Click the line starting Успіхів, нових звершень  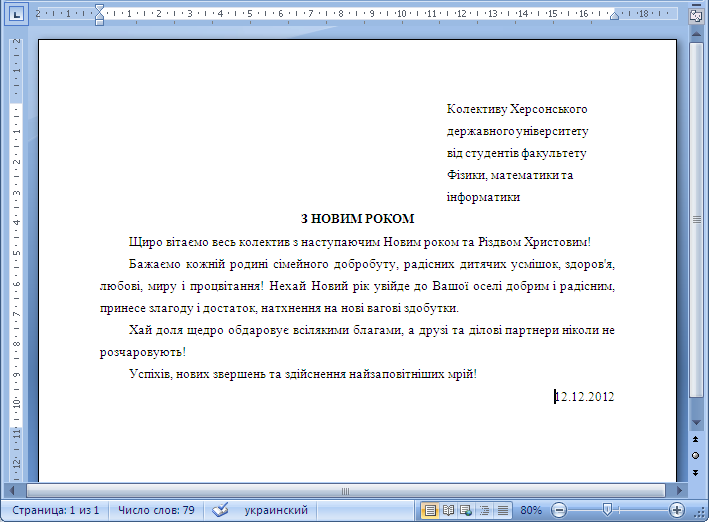(303, 374)
